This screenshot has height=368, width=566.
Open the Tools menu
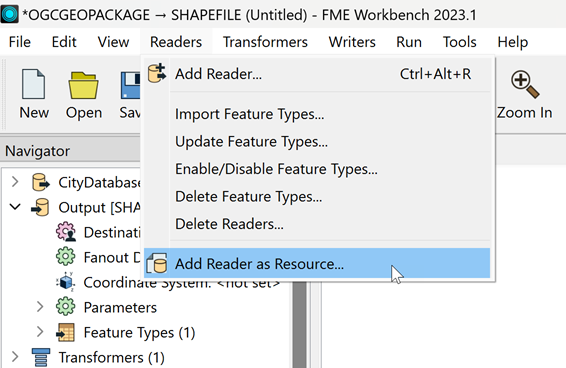pos(459,42)
